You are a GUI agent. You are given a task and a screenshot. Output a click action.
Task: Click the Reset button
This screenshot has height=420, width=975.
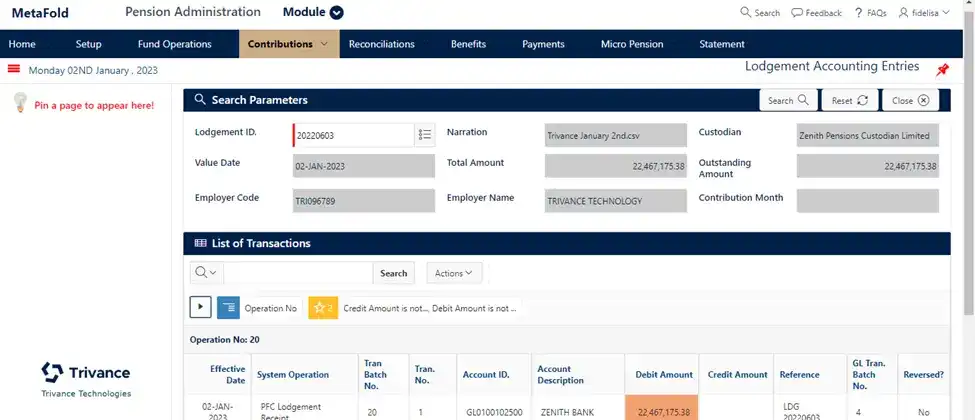coord(849,100)
